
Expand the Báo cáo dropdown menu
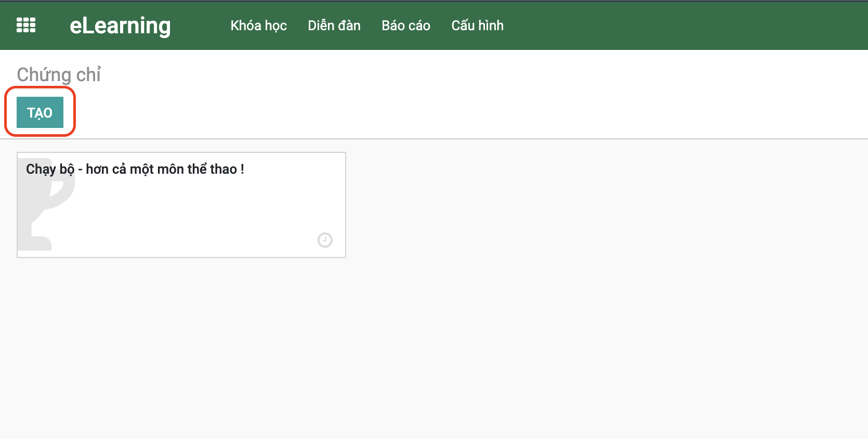[x=405, y=25]
